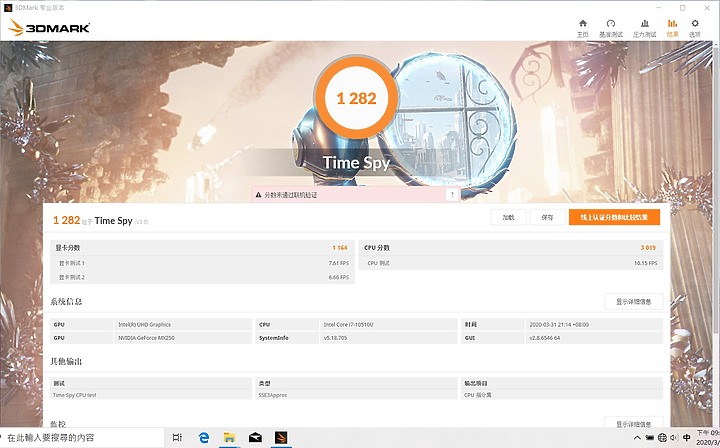Click the 1 282 score circle
The image size is (720, 448).
click(x=356, y=98)
